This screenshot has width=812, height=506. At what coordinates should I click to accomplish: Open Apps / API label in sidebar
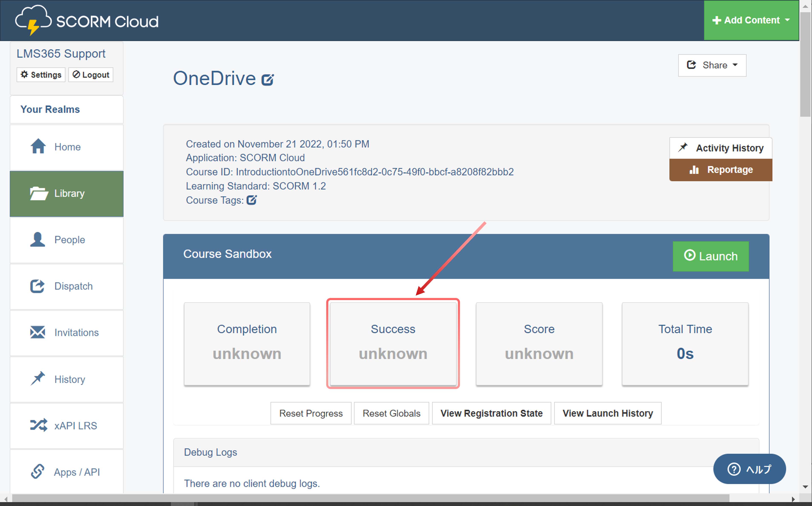pos(77,472)
